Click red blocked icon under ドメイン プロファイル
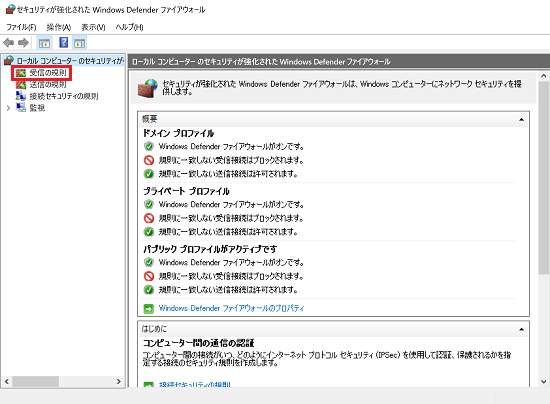 (x=149, y=160)
